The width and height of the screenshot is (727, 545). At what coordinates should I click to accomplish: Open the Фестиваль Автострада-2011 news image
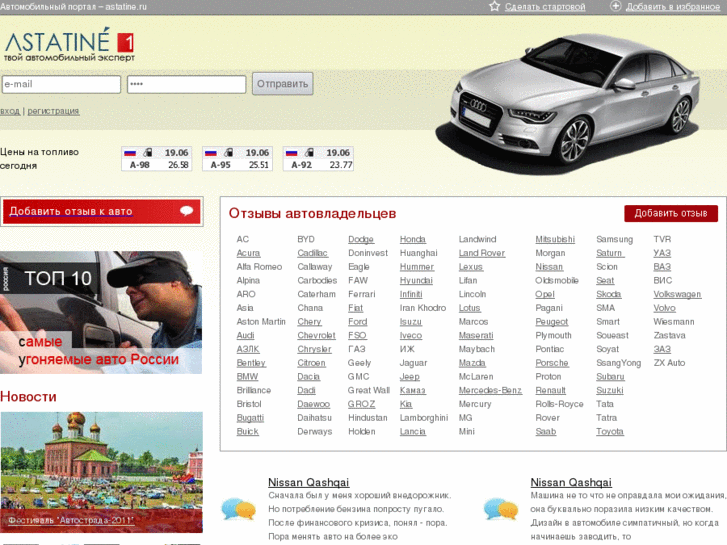tap(102, 472)
